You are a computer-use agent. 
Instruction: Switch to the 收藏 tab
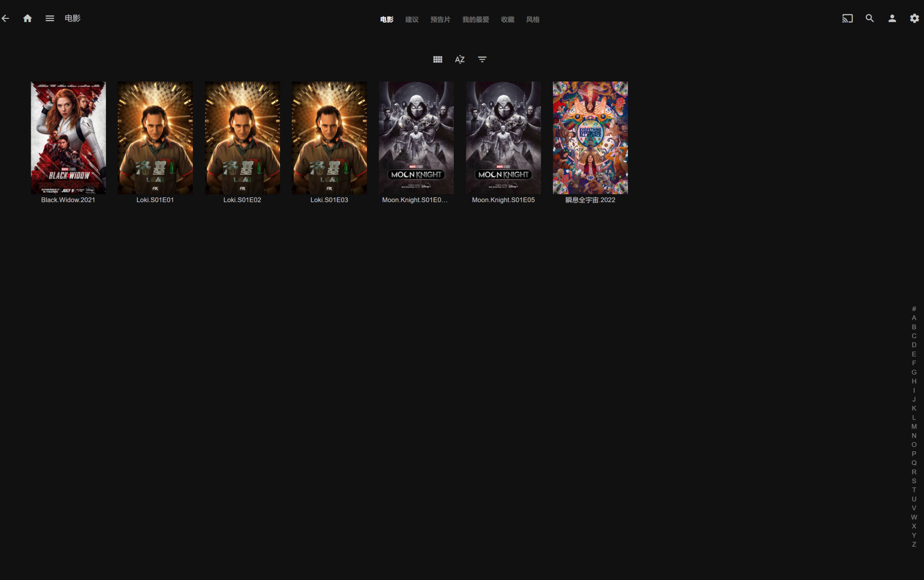pyautogui.click(x=507, y=20)
